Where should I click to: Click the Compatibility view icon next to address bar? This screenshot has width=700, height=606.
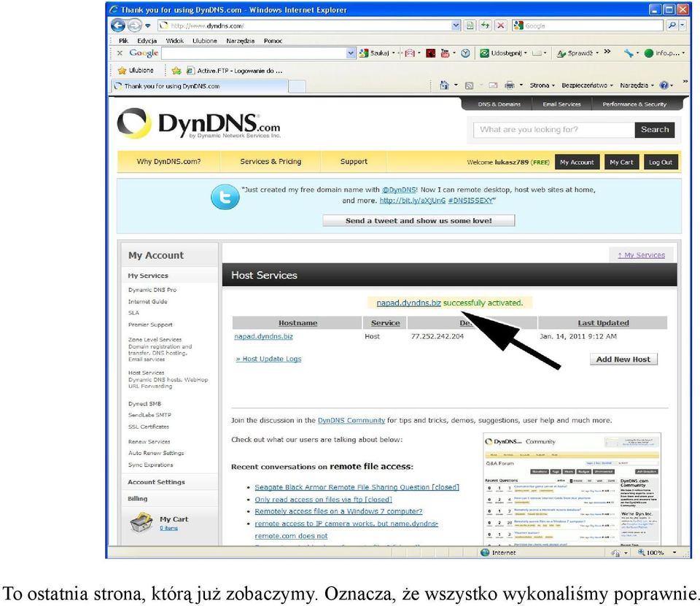[x=470, y=26]
